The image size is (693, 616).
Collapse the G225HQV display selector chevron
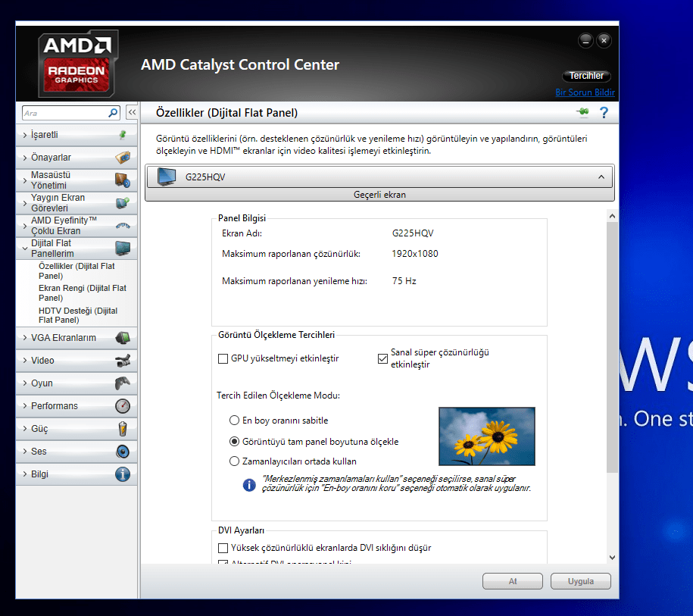[x=601, y=177]
